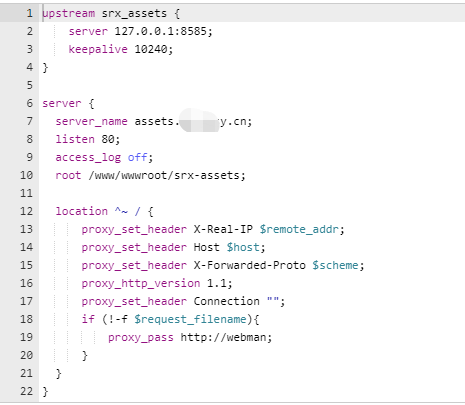
Task: Click the 'server_name' directive on line 7
Action: (x=91, y=121)
